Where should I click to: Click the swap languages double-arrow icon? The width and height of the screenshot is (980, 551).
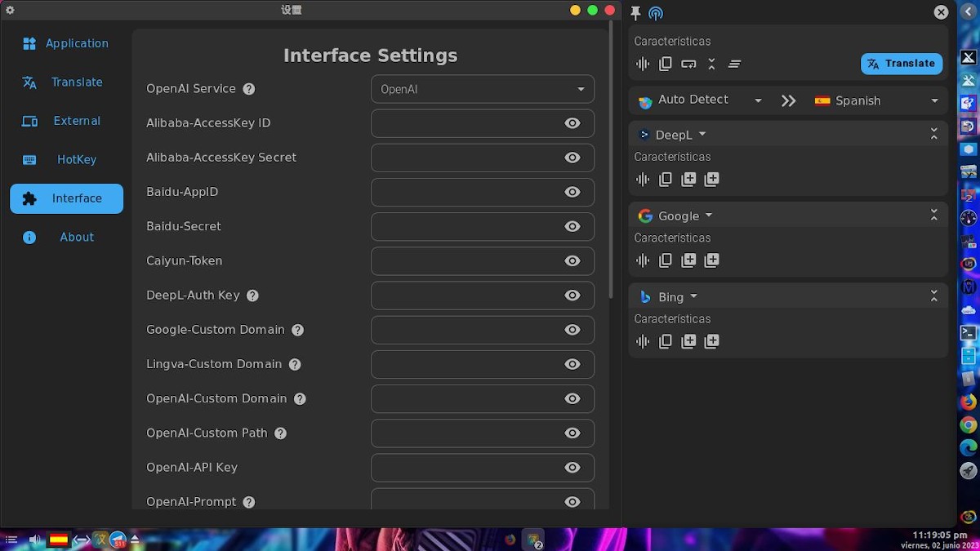pyautogui.click(x=788, y=100)
